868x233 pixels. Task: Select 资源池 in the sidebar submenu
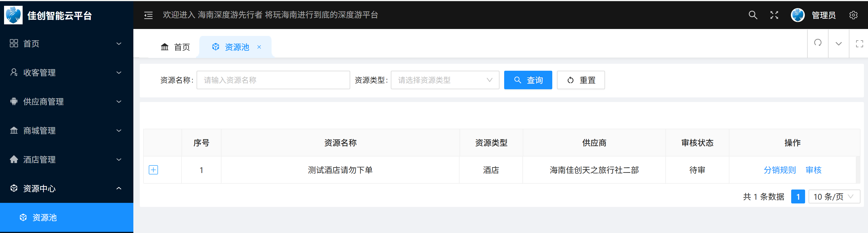(44, 218)
